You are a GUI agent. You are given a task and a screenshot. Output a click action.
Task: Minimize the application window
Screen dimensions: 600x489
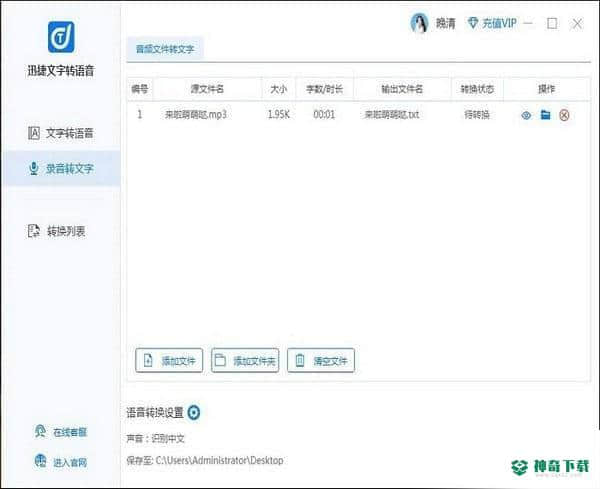pyautogui.click(x=528, y=23)
